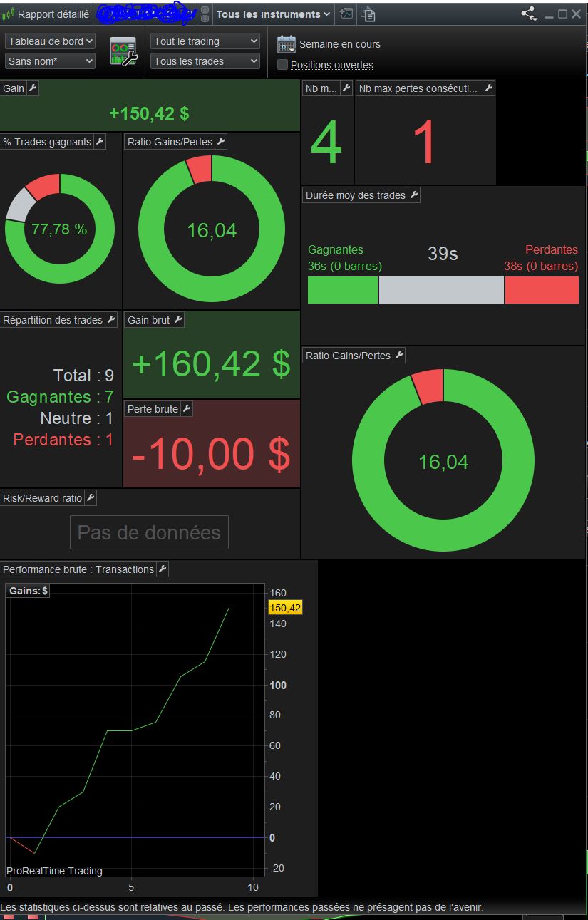Click the Pas de données box
Screen dimensions: 588x920
pos(149,532)
